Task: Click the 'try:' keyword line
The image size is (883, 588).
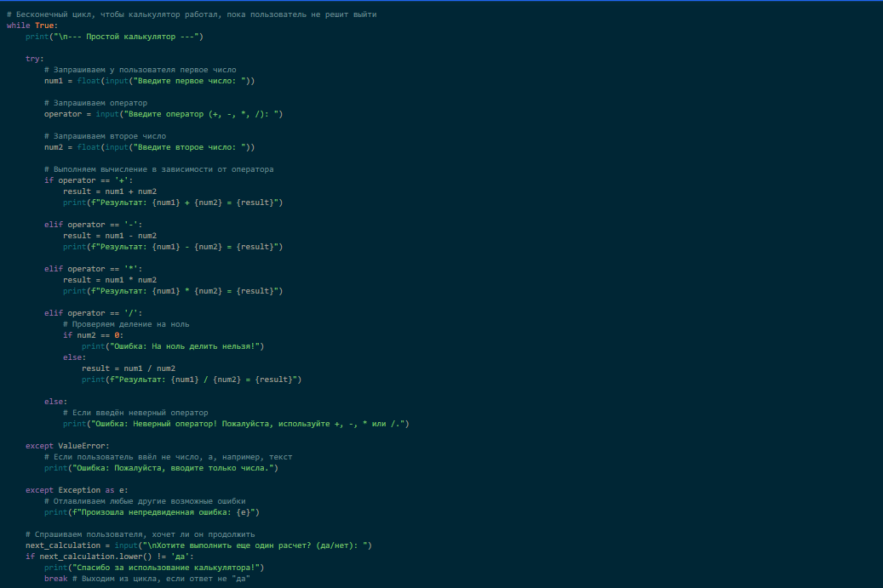Action: coord(34,59)
